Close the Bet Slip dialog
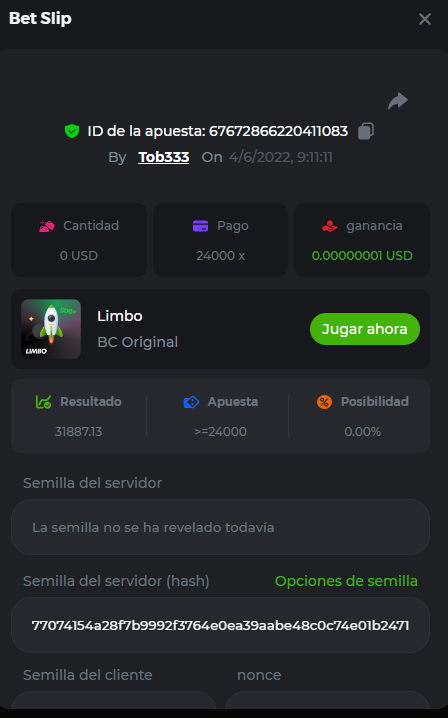 [425, 19]
